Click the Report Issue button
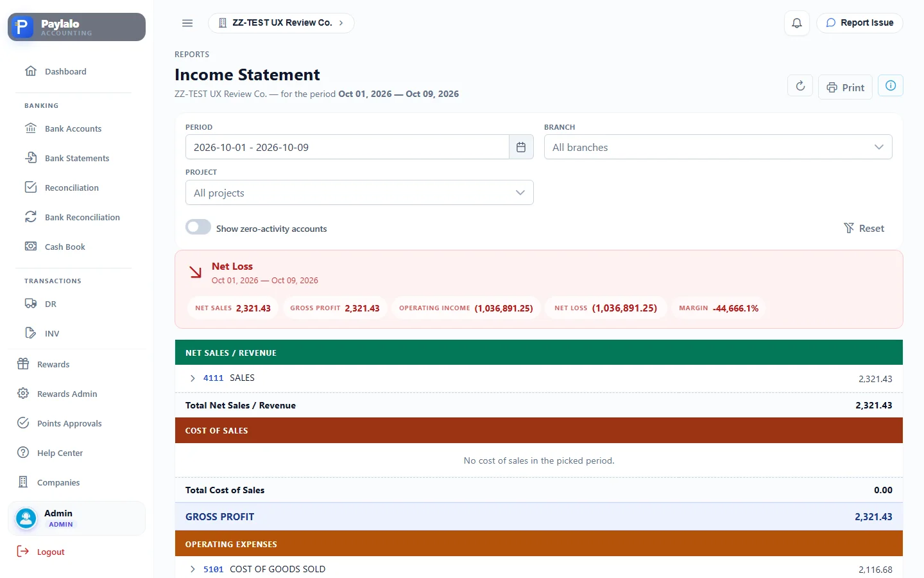The height and width of the screenshot is (578, 924). (x=860, y=22)
